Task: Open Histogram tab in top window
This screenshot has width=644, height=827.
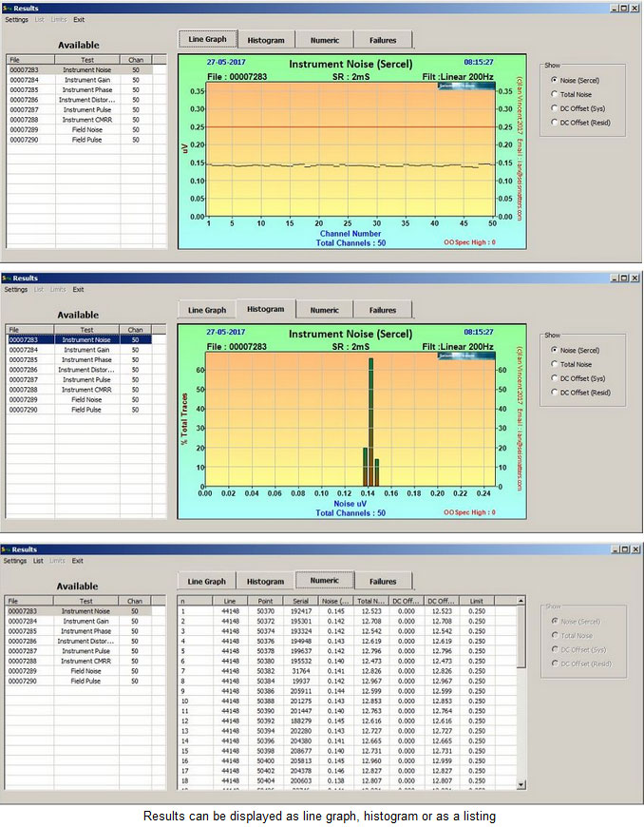Action: pyautogui.click(x=266, y=40)
